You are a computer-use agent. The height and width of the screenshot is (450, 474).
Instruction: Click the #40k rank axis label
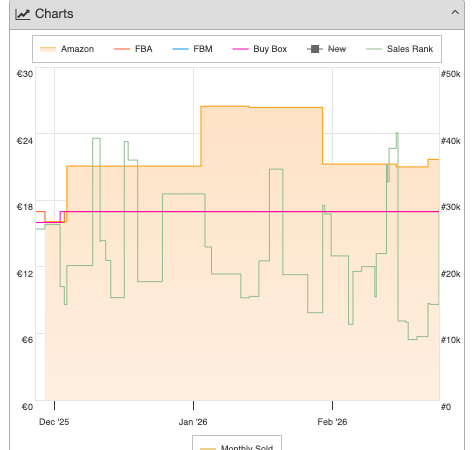pos(451,141)
